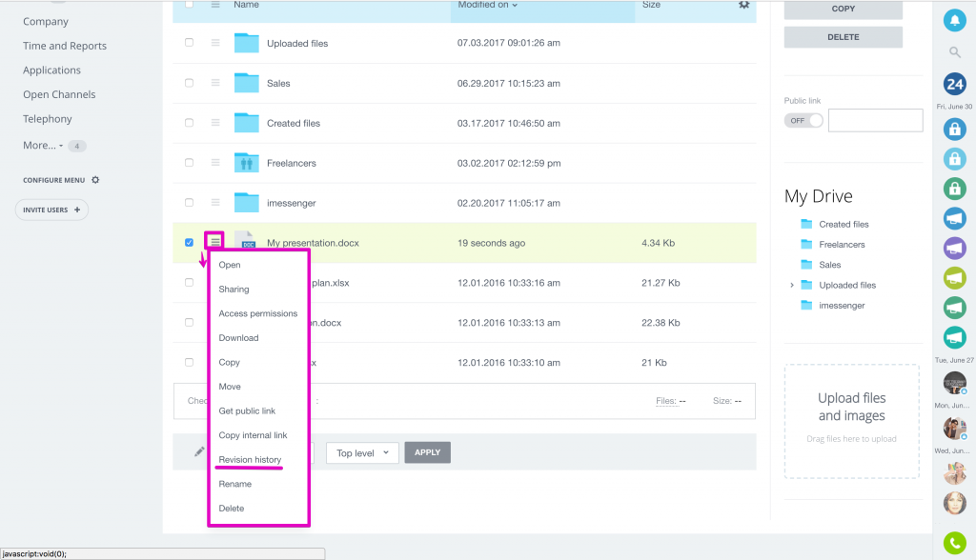Open row menu icon for Sales folder

tap(215, 83)
